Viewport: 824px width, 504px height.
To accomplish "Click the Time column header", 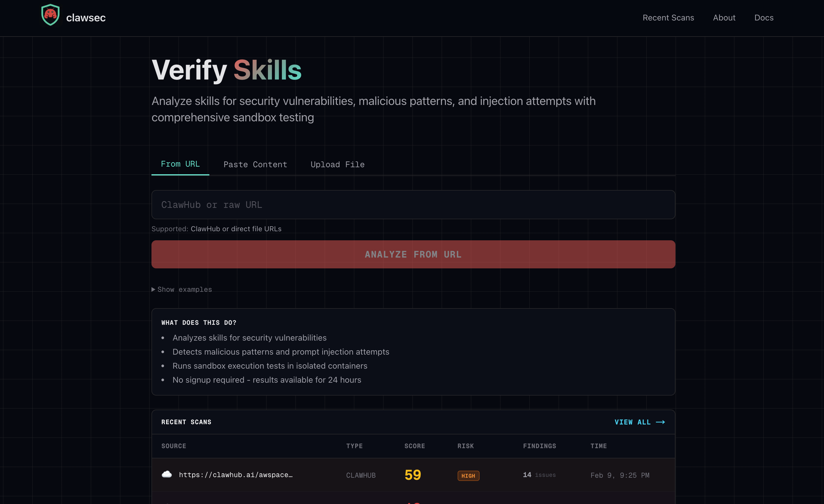I will pyautogui.click(x=598, y=446).
